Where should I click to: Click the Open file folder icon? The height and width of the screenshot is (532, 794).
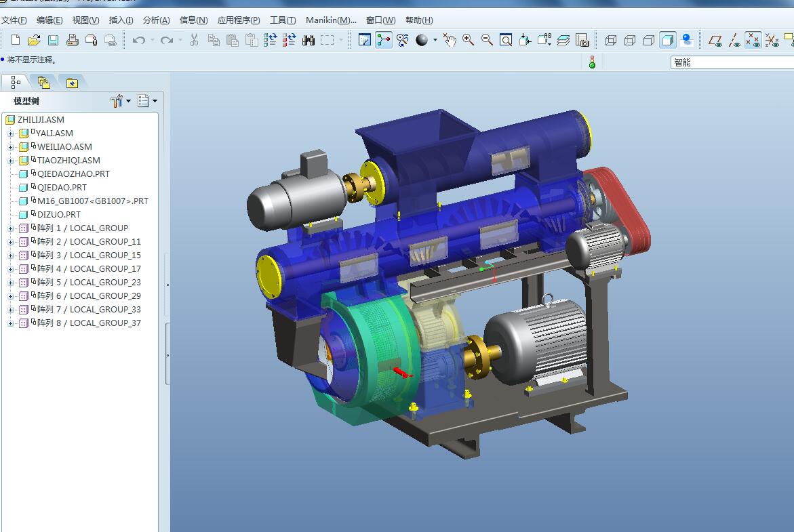[34, 40]
